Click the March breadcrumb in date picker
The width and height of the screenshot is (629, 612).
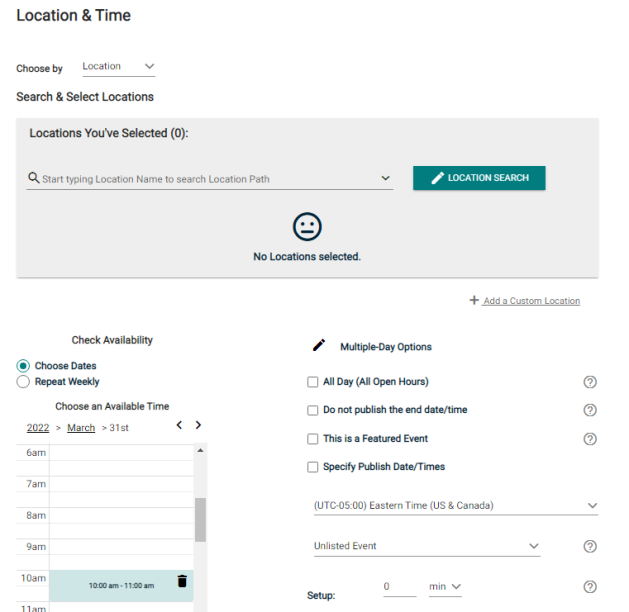point(81,428)
